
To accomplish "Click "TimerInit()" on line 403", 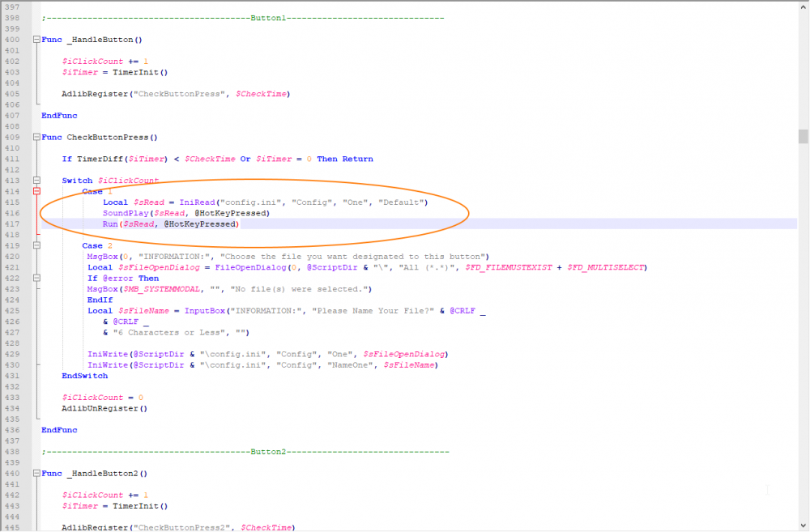I will coord(140,72).
